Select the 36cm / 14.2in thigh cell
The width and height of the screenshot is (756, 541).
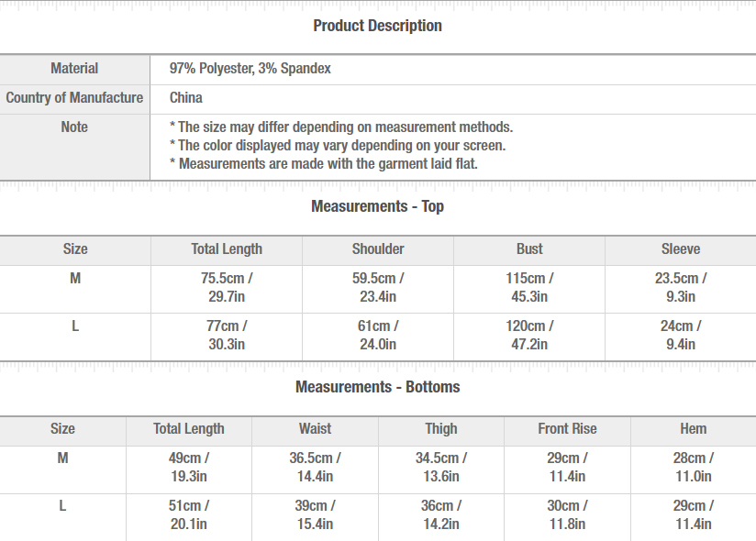click(441, 515)
